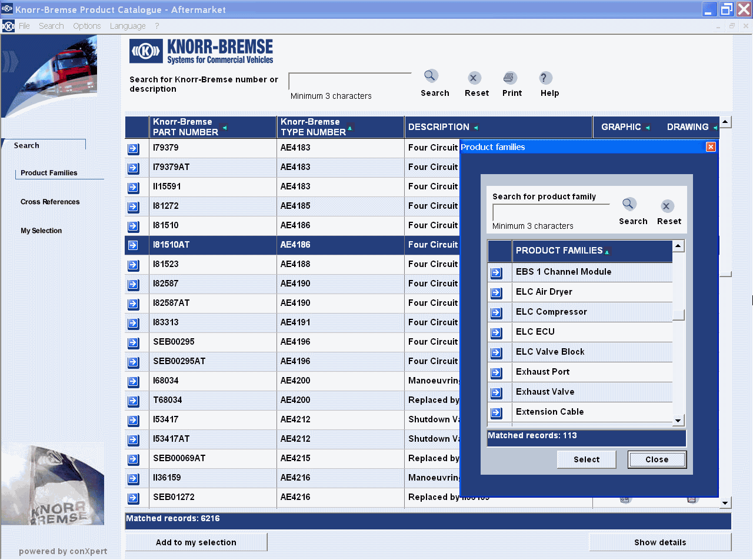753x560 pixels.
Task: Select the row with part I82587AT
Action: 292,303
